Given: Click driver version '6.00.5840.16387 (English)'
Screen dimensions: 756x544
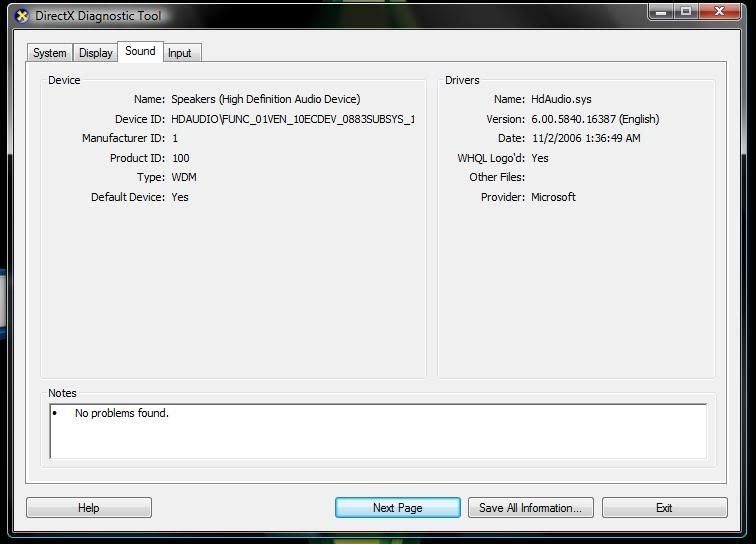Looking at the screenshot, I should tap(595, 119).
